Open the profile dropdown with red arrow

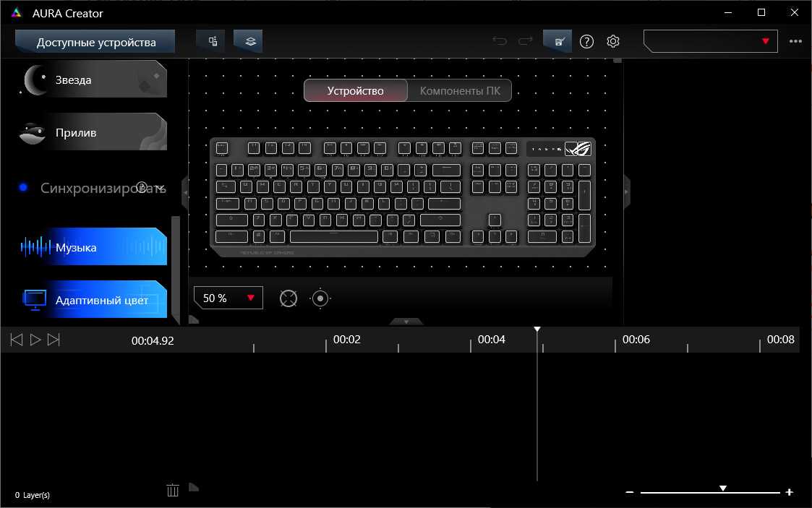pyautogui.click(x=710, y=41)
